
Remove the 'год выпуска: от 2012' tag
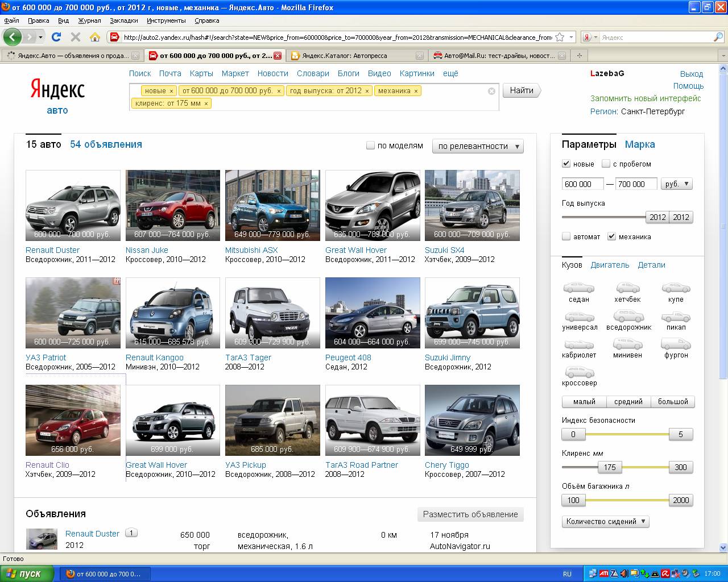point(367,91)
